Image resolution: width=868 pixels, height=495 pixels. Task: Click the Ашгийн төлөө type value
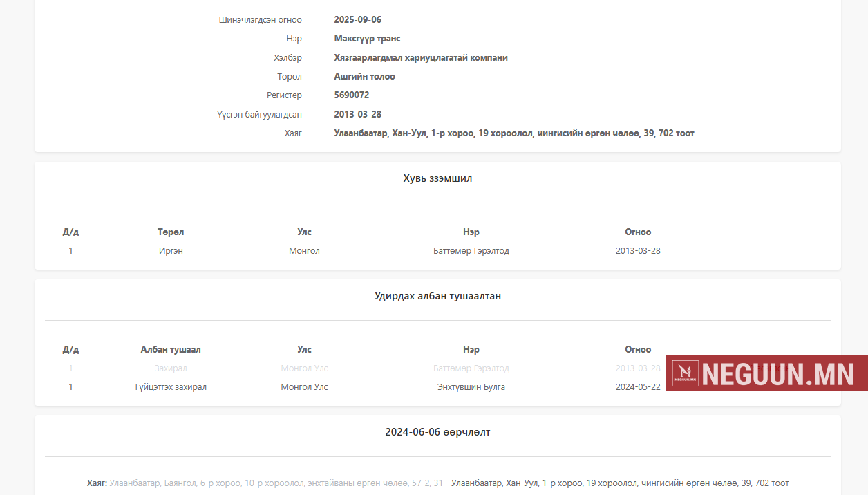(x=364, y=77)
